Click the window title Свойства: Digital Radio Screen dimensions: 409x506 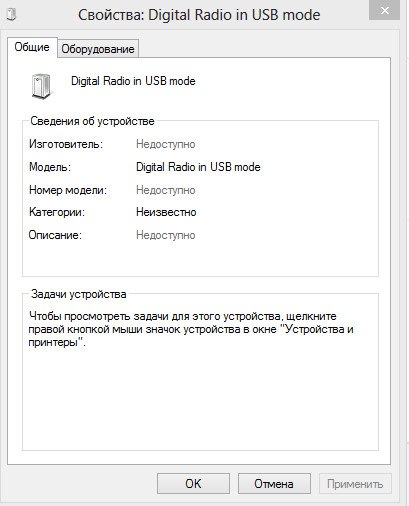[x=199, y=15]
